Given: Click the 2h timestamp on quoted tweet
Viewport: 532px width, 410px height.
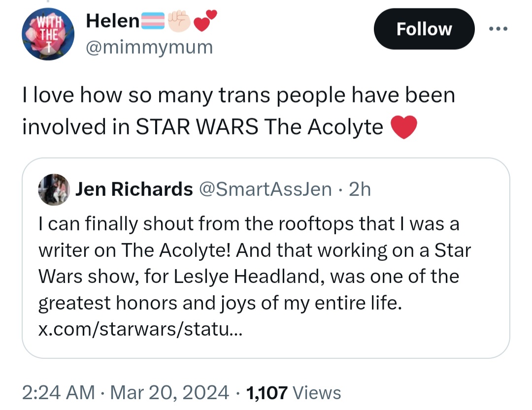Looking at the screenshot, I should click(360, 189).
